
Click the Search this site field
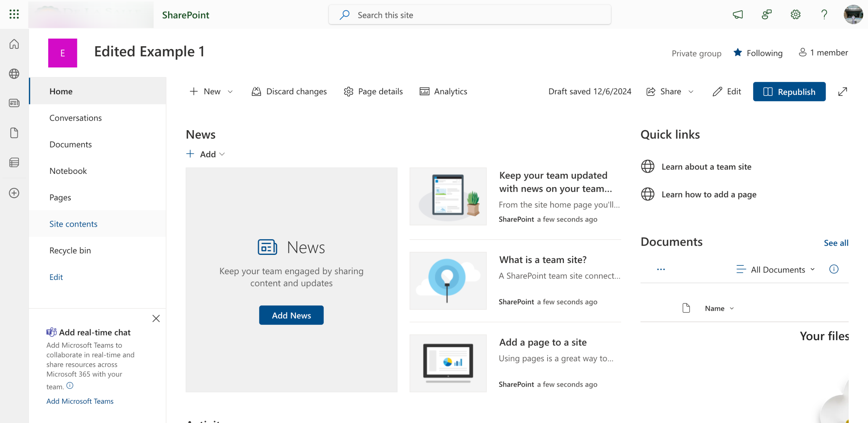[x=470, y=15]
